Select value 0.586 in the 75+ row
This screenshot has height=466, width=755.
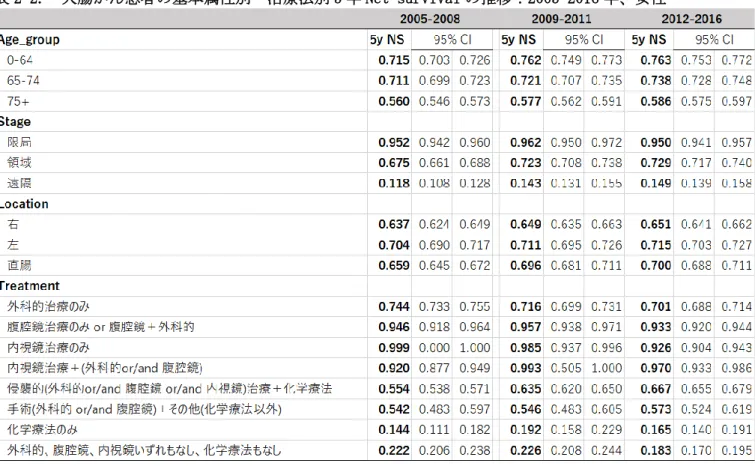(655, 101)
